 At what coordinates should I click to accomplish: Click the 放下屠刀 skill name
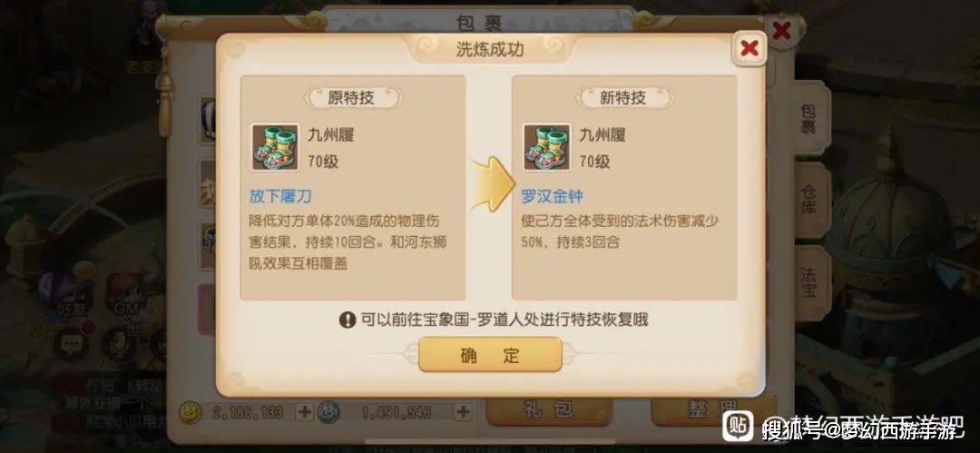[x=280, y=196]
